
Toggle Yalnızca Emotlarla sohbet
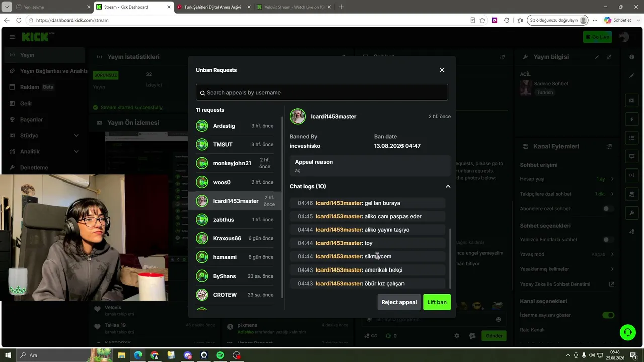click(x=608, y=240)
